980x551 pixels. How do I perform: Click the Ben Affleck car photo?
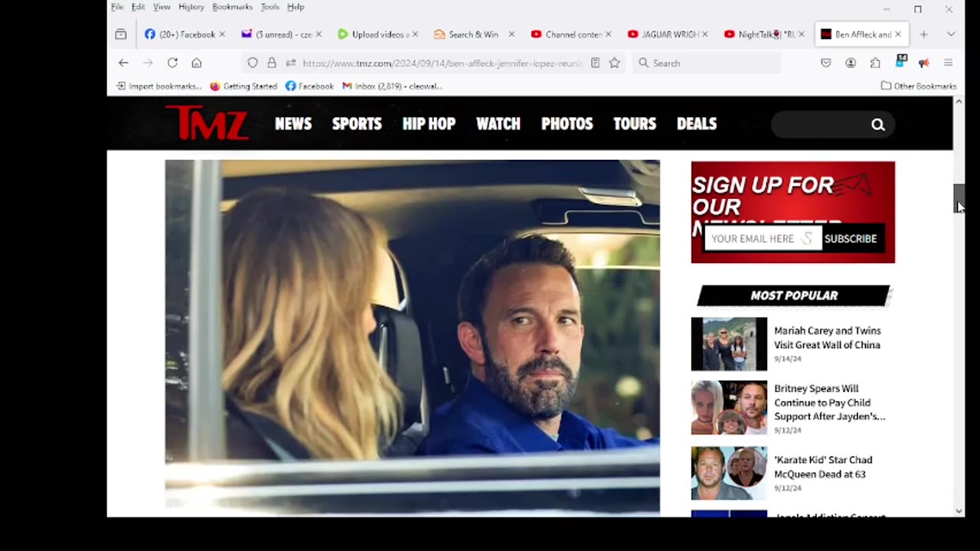point(412,337)
